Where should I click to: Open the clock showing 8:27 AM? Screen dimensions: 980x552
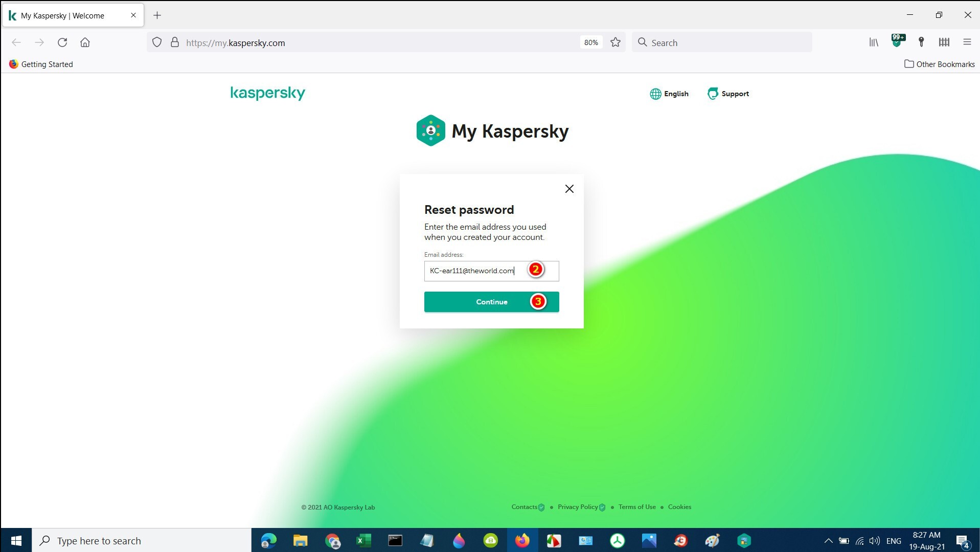pyautogui.click(x=927, y=541)
